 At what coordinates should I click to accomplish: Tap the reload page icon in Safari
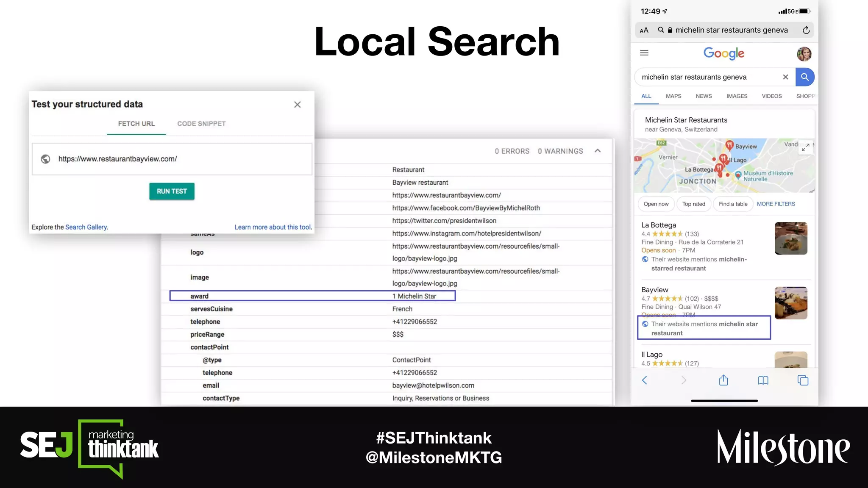pos(806,30)
